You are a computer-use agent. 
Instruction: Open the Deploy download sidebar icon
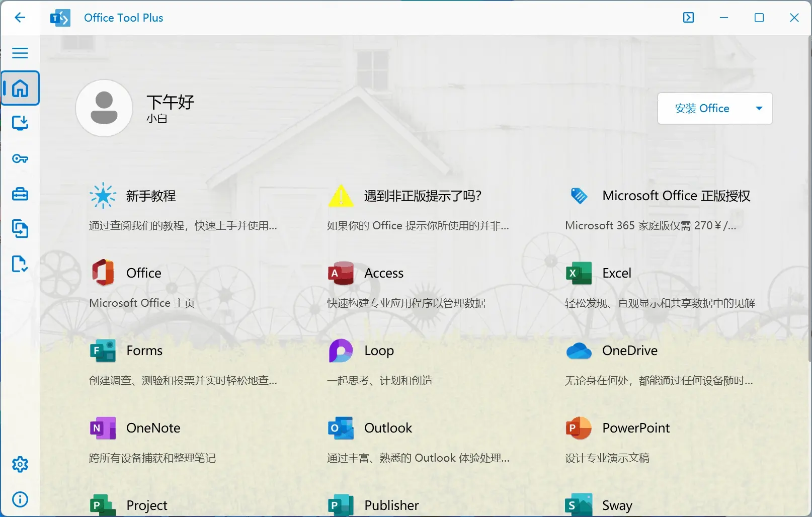20,123
